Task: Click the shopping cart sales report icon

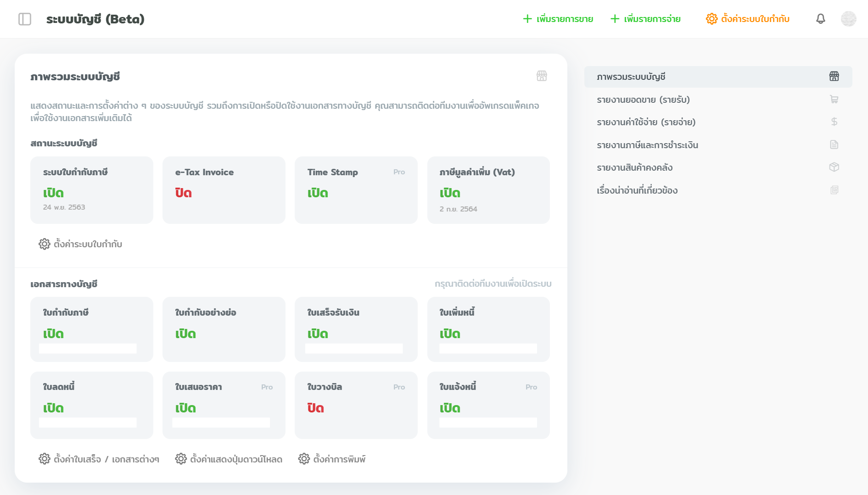Action: pos(834,100)
